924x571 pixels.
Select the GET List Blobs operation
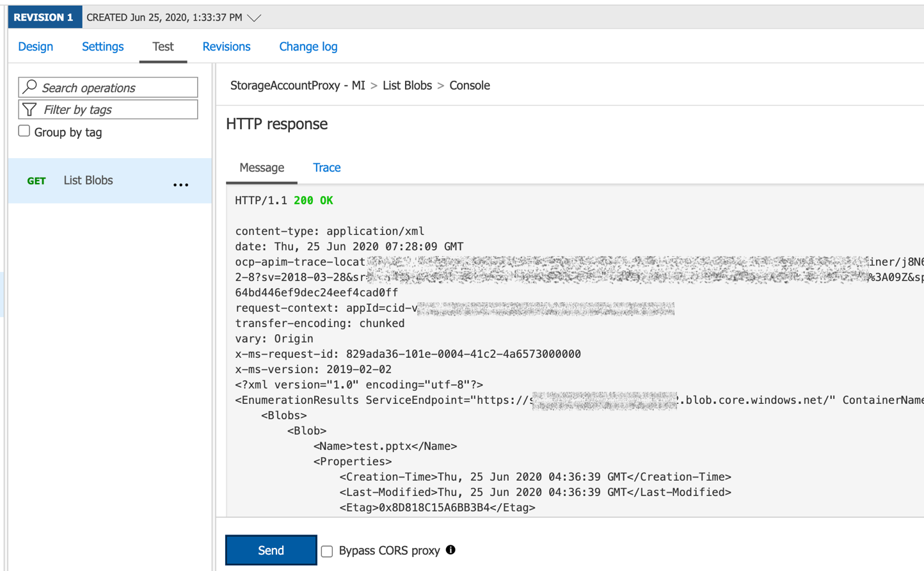pyautogui.click(x=110, y=181)
